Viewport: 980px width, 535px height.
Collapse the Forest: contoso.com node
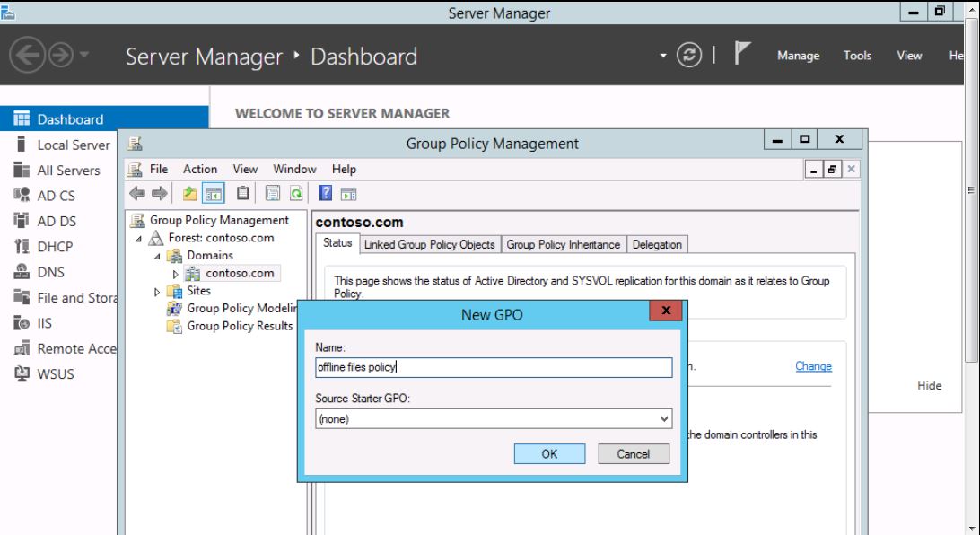(x=139, y=239)
